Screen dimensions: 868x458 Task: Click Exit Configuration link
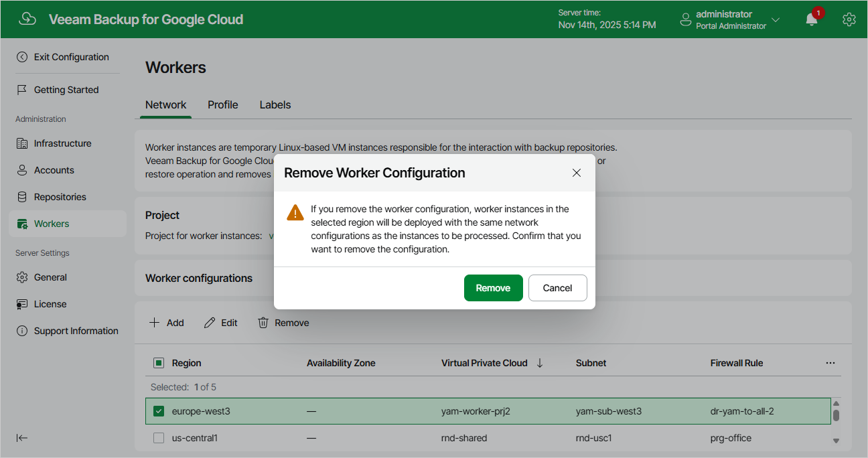pos(72,57)
